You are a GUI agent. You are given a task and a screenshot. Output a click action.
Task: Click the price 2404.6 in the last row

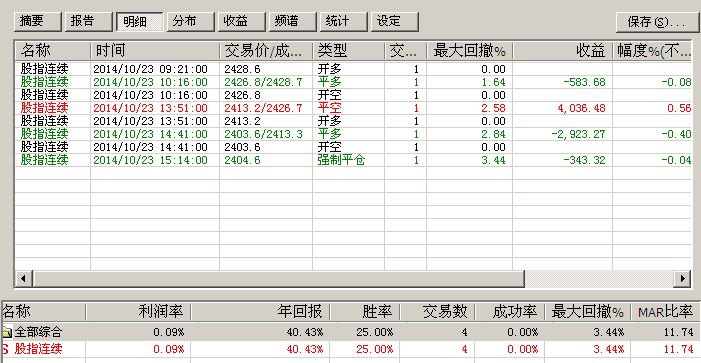(242, 160)
